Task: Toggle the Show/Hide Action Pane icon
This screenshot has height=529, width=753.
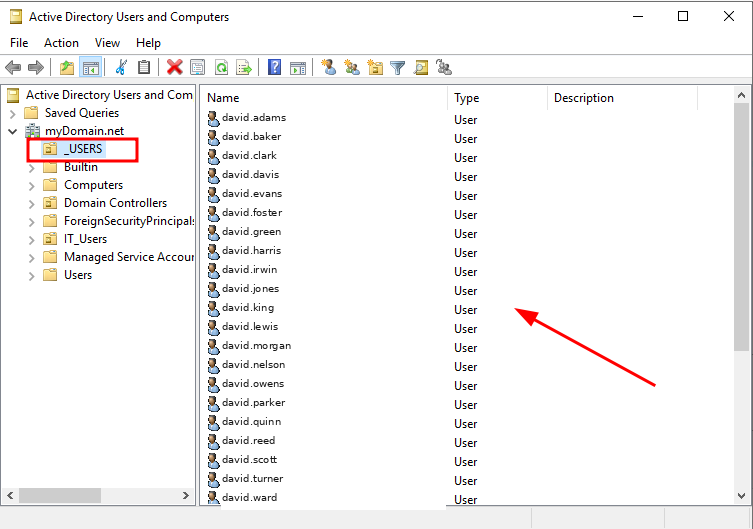Action: [x=298, y=68]
